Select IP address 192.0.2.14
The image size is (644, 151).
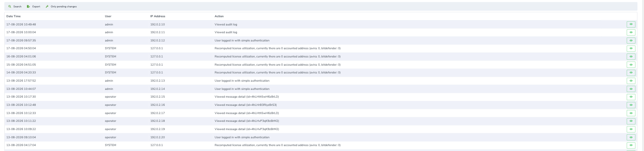[x=157, y=89]
